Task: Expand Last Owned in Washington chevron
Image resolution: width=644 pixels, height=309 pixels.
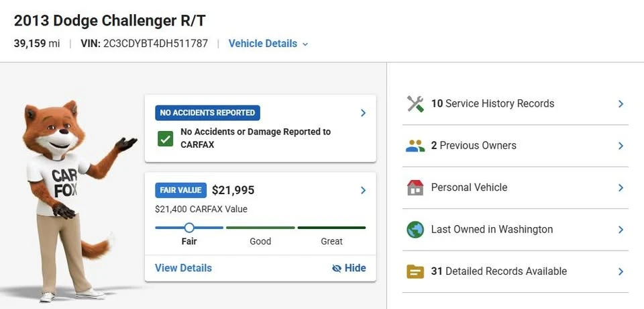Action: point(621,230)
